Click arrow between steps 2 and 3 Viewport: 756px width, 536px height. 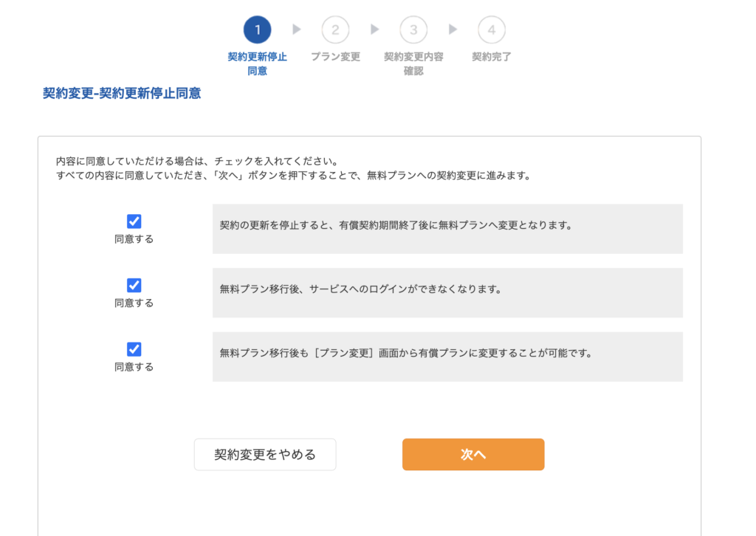(x=374, y=30)
